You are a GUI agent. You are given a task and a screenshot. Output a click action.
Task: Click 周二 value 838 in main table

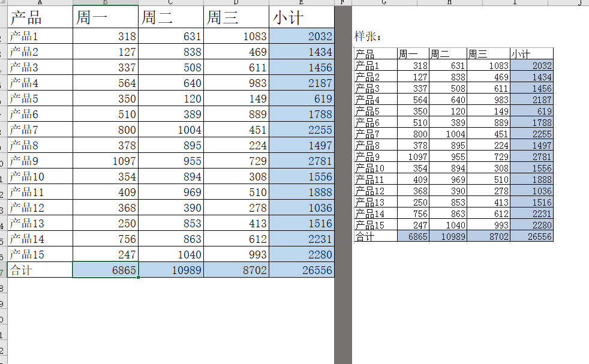(171, 52)
